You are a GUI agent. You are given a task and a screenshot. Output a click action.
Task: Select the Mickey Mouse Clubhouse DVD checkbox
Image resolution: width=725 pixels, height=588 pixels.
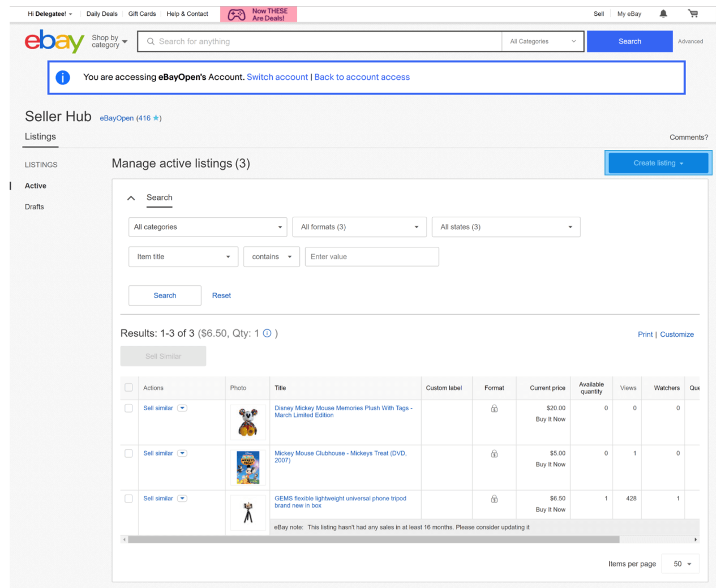[128, 453]
